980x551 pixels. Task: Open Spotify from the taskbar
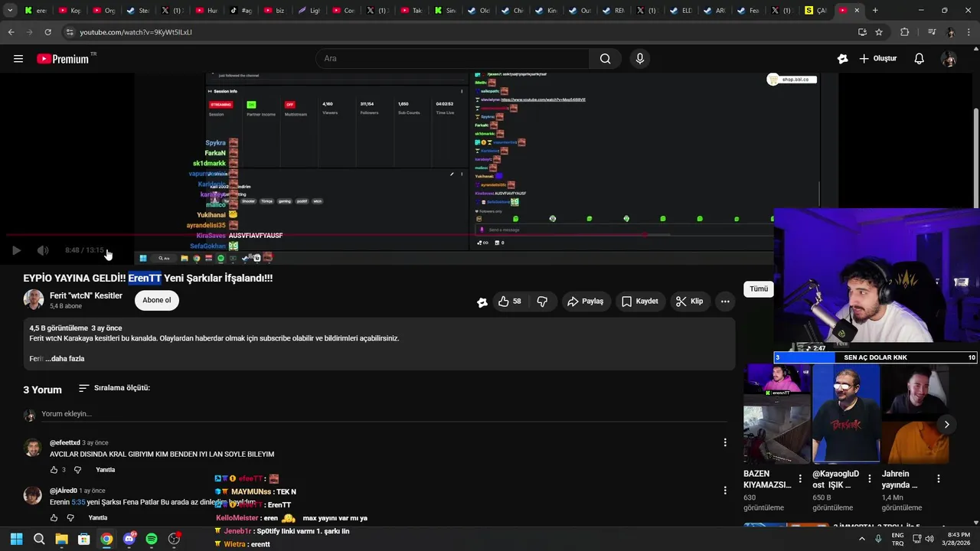coord(152,539)
